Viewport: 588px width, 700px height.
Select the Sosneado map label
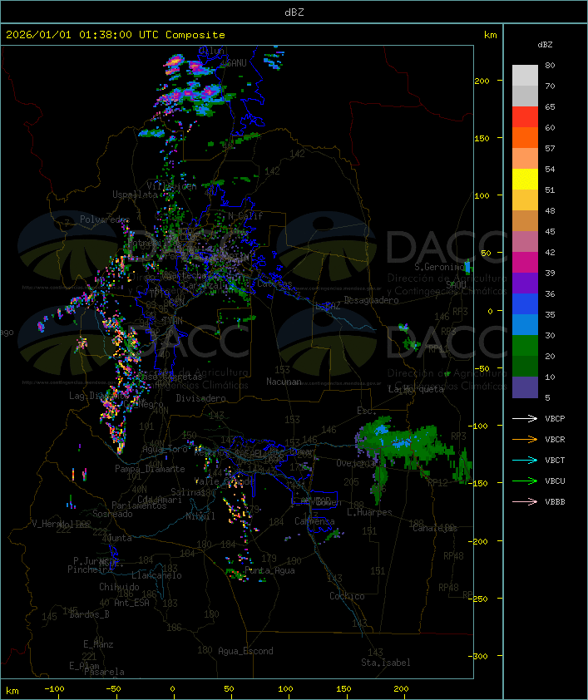(112, 514)
